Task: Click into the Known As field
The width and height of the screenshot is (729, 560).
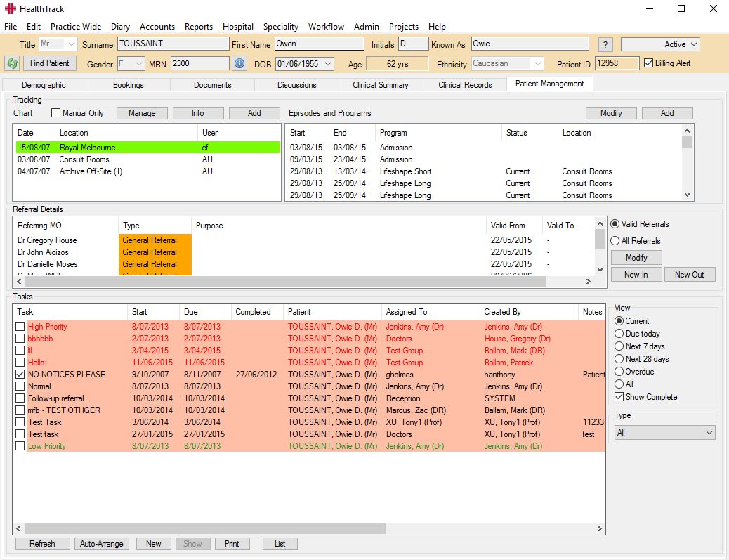Action: tap(530, 44)
